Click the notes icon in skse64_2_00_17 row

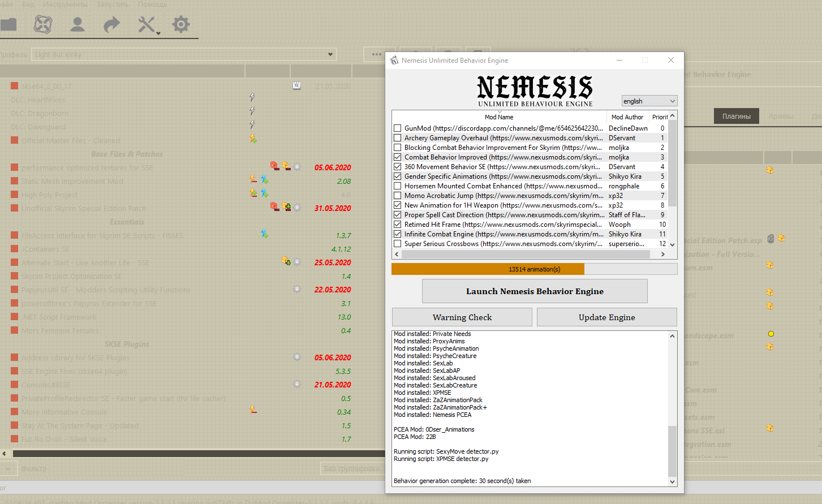(296, 86)
